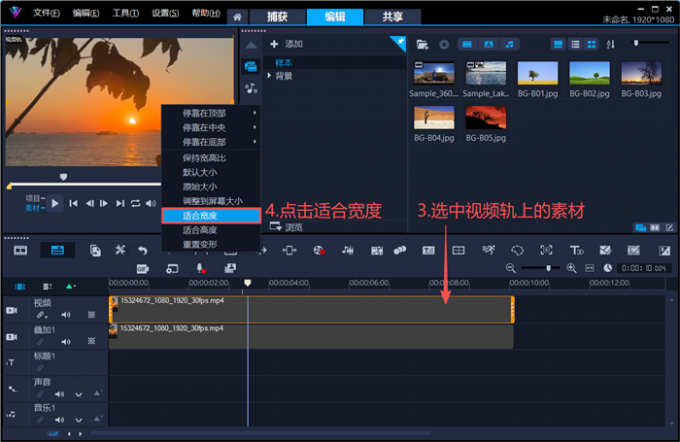The height and width of the screenshot is (442, 680).
Task: Open customize toolbar tools icon
Action: pyautogui.click(x=120, y=250)
